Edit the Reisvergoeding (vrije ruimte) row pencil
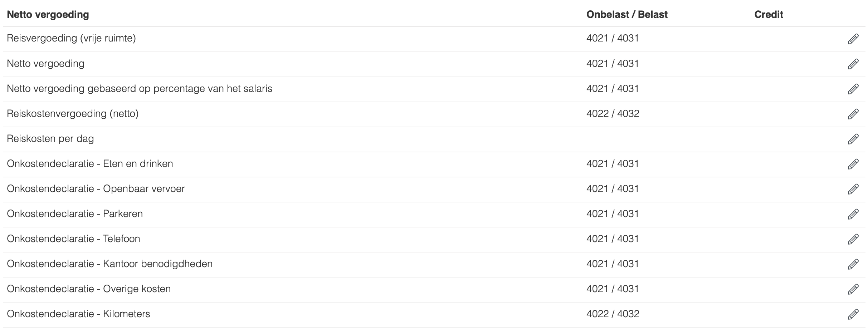This screenshot has width=868, height=334. [853, 39]
